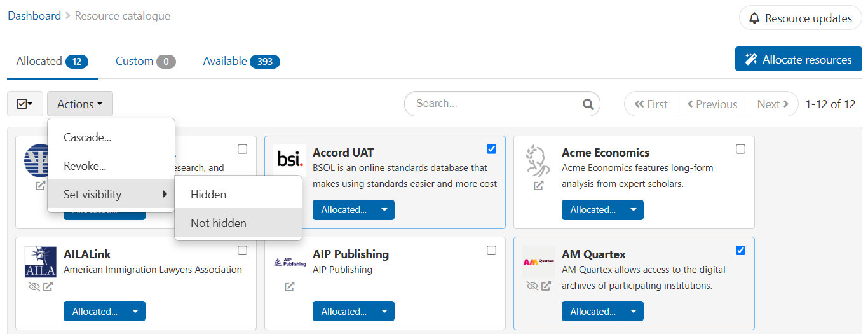
Task: Click the Accord UAT title
Action: (x=343, y=153)
